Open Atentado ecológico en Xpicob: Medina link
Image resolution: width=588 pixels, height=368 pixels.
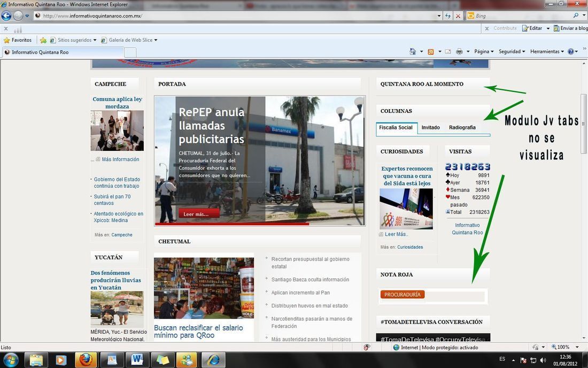[x=118, y=217]
